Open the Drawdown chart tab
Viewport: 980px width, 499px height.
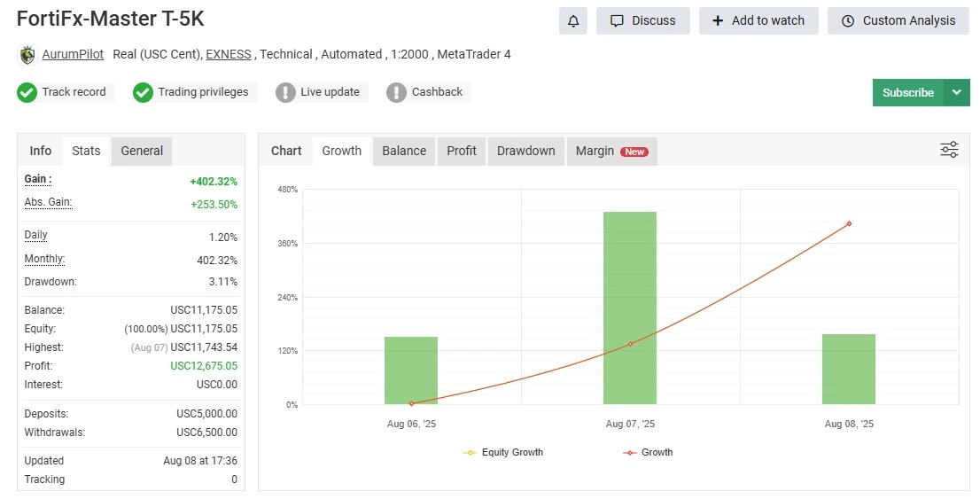tap(525, 151)
